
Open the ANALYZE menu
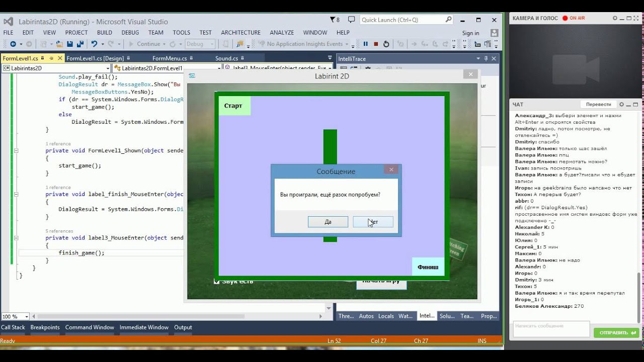[x=282, y=33]
